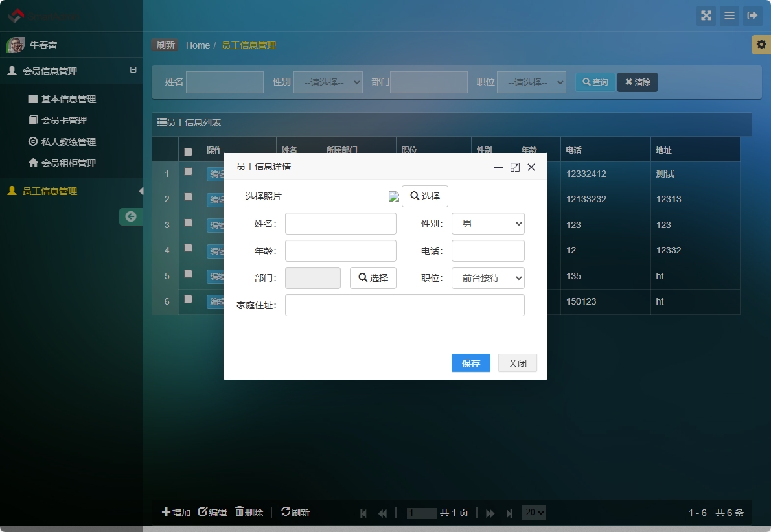Click the green collapse arrow on the sidebar
Image resolution: width=771 pixels, height=532 pixels.
tap(131, 216)
